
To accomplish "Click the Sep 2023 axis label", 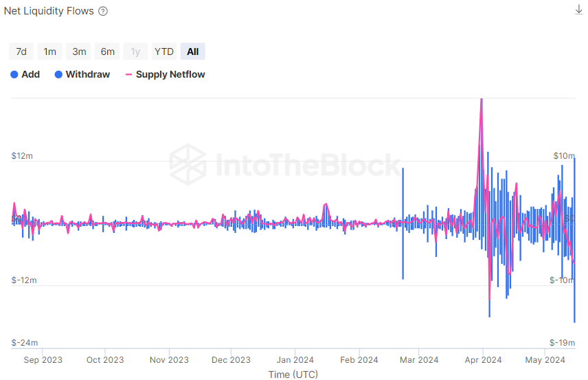I will tap(43, 359).
